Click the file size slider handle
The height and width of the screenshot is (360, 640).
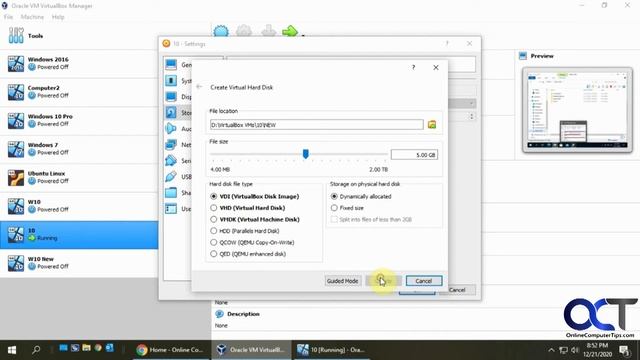tap(305, 154)
